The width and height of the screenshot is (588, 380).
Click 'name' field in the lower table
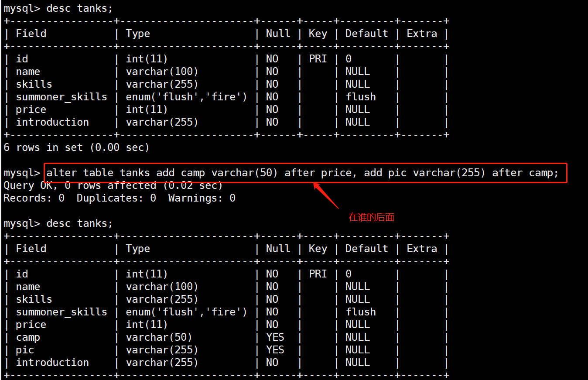point(28,287)
